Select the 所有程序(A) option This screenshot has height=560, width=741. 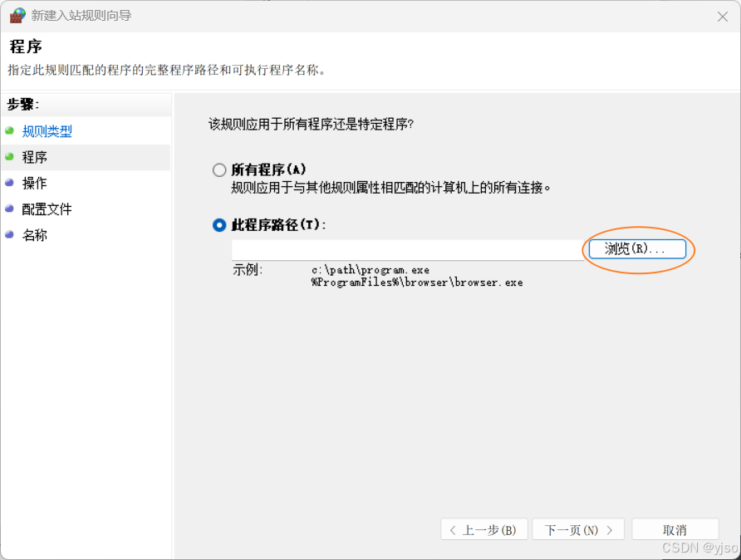pos(218,169)
